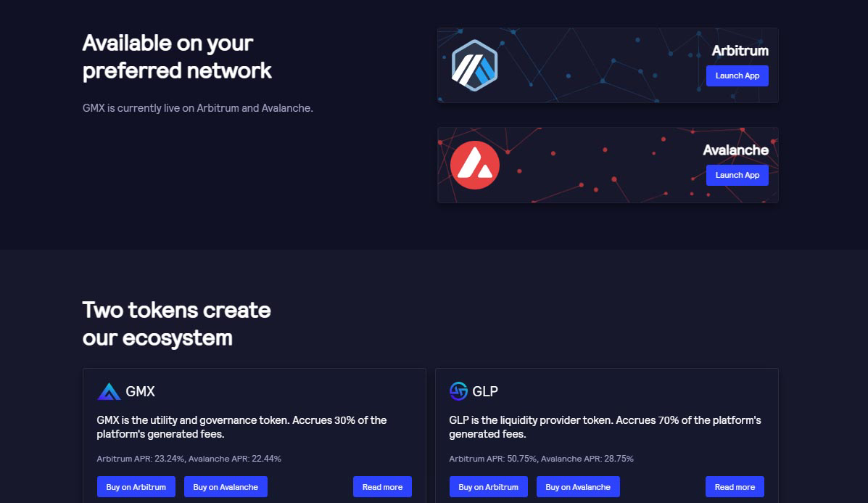Viewport: 868px width, 503px height.
Task: Click the Arbitrum card title
Action: (740, 51)
